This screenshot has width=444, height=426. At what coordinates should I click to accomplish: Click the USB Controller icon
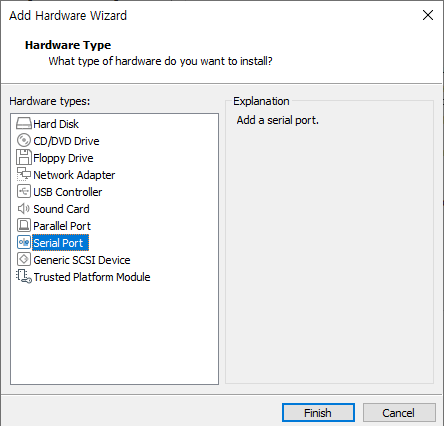coord(24,191)
